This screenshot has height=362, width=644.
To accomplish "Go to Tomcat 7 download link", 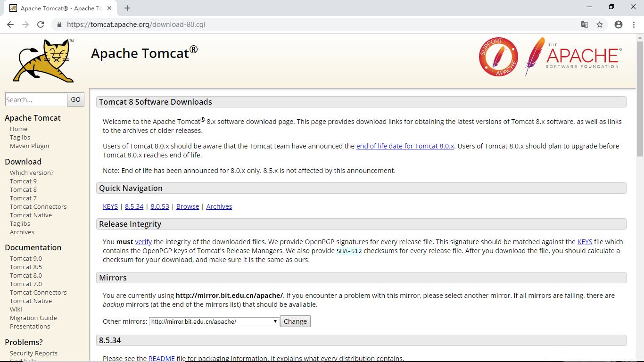I will tap(23, 198).
